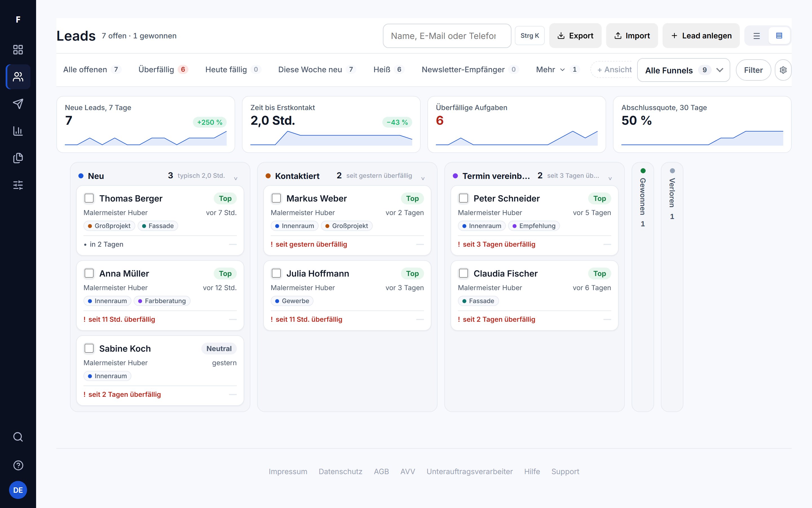Collapse the Neu column chevron
812x508 pixels.
(x=235, y=178)
